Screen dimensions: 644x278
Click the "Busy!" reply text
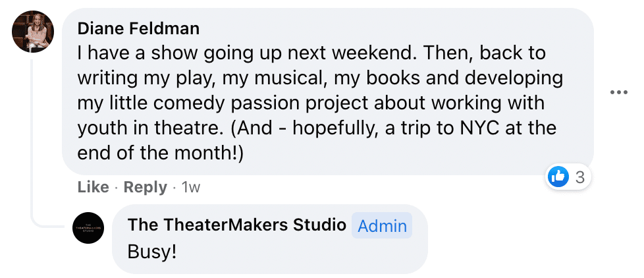point(152,251)
